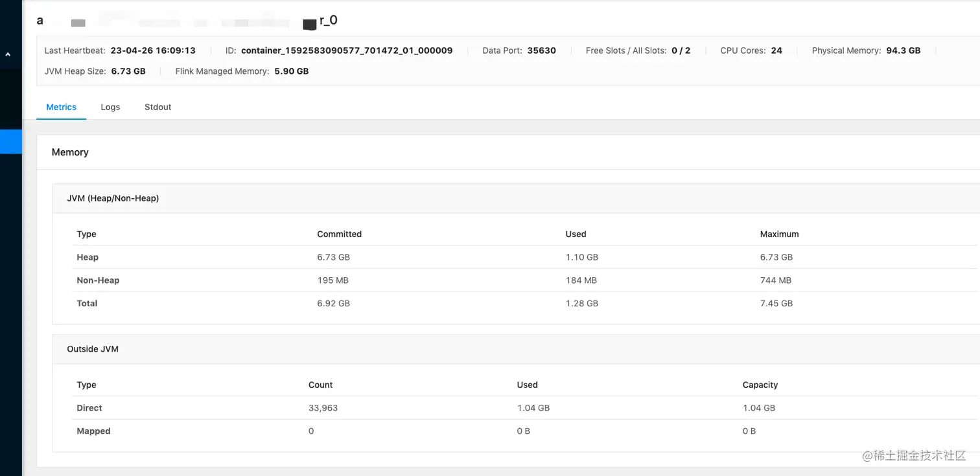Screen dimensions: 980x476
Task: Click the Last Heartbeat timestamp
Action: pos(153,51)
